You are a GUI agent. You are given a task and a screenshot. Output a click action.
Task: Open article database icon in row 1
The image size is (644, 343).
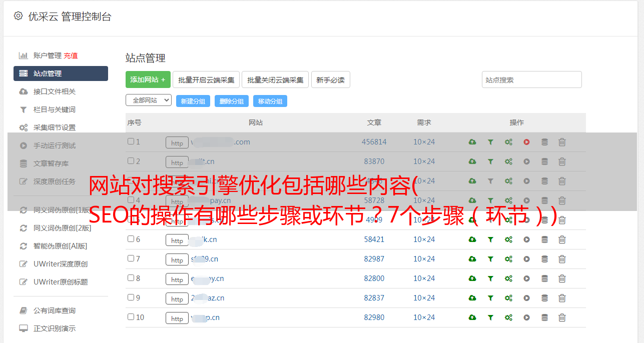pos(544,142)
